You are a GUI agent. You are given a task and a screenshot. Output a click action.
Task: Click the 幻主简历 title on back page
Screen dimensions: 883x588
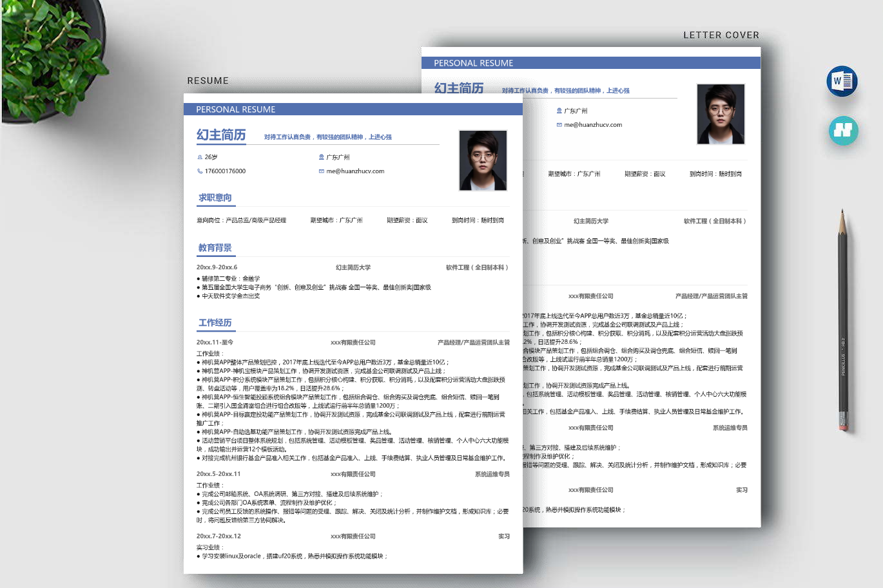[459, 88]
